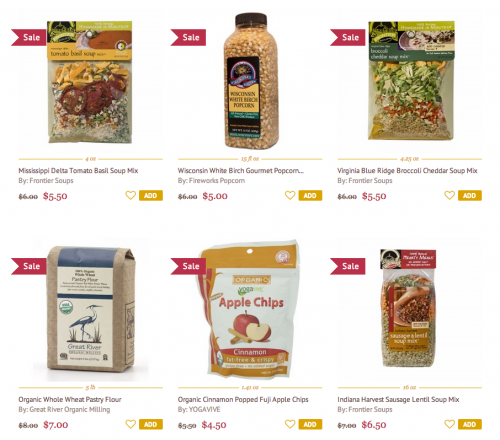Open Mississippi Delta Tomato Basil Soup Mix title
Viewport: 500px width, 440px height.
78,171
